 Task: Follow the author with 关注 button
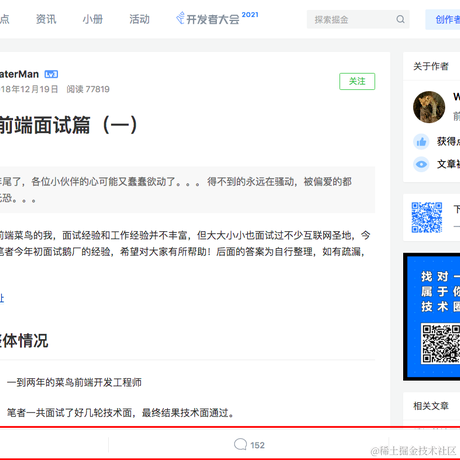point(357,81)
